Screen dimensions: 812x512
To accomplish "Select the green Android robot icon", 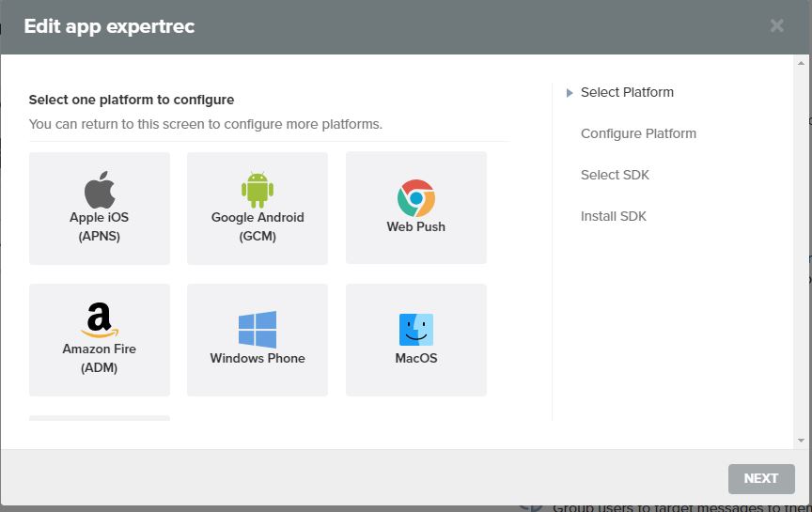I will pos(258,190).
